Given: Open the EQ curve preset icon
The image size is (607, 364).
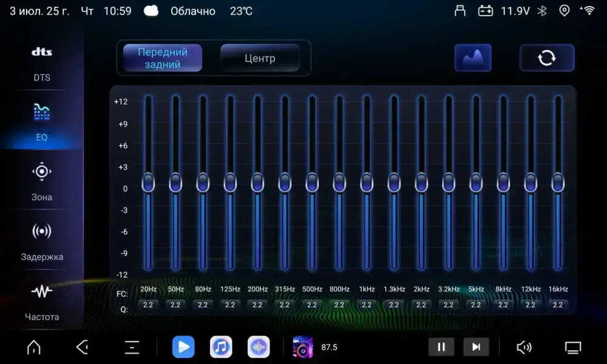Looking at the screenshot, I should coord(473,57).
